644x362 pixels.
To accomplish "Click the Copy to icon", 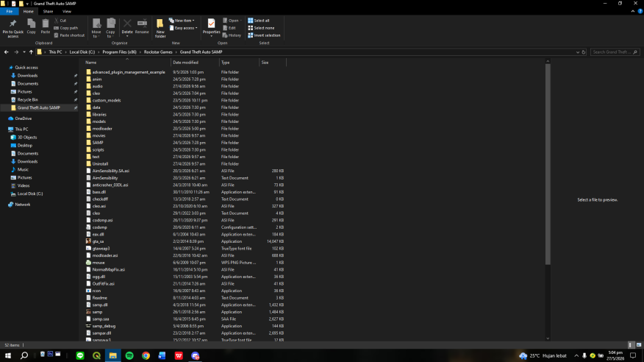I will tap(110, 28).
